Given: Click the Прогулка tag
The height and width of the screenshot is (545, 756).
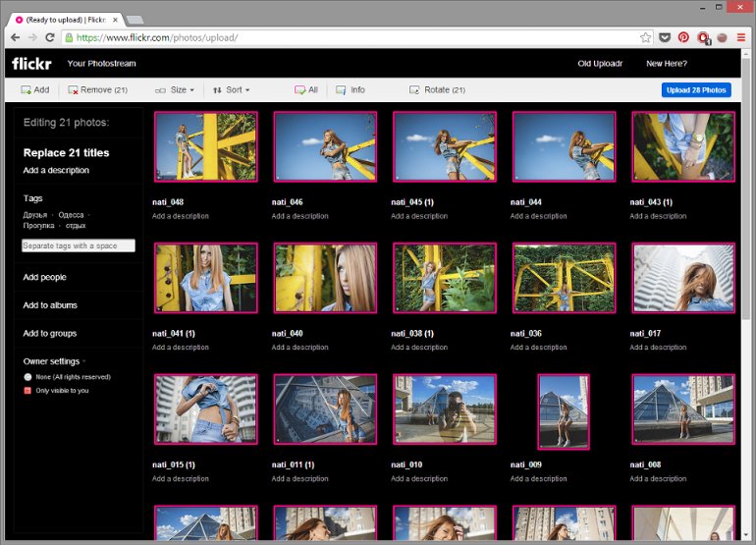Looking at the screenshot, I should (x=38, y=226).
